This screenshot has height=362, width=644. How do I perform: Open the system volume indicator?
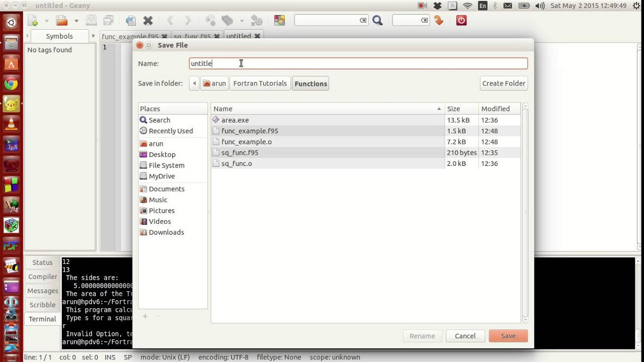pyautogui.click(x=540, y=6)
